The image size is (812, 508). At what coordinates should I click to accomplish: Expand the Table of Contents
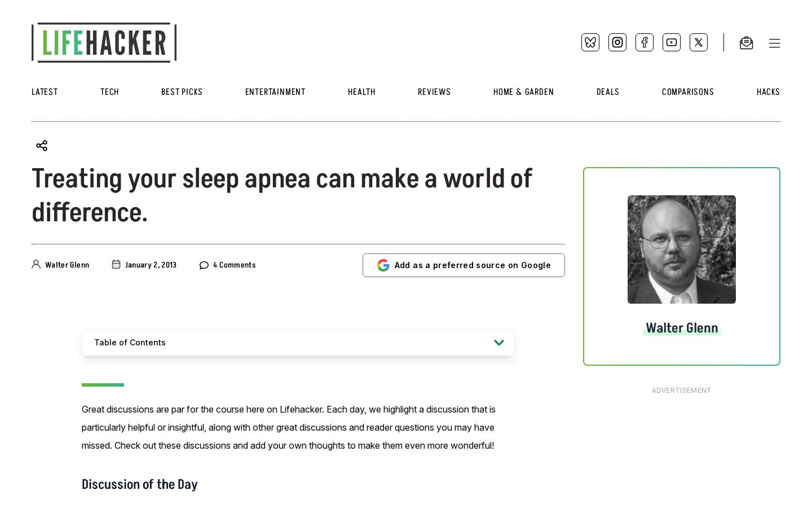tap(298, 343)
